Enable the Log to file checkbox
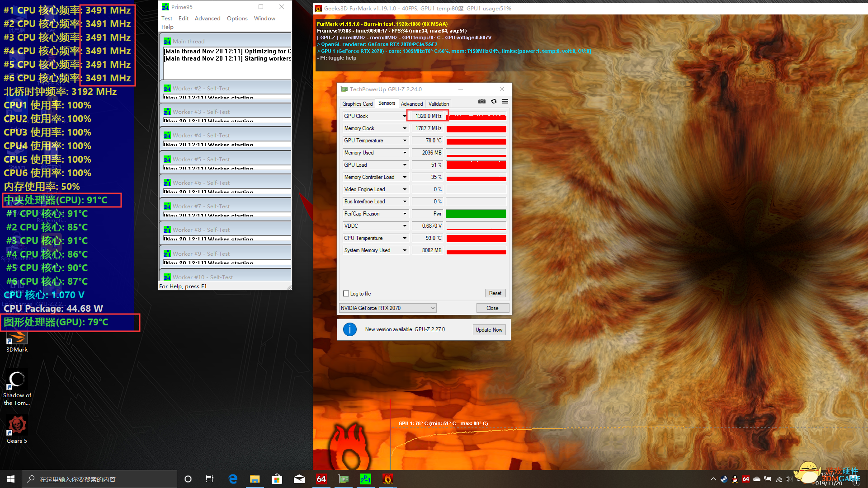Image resolution: width=868 pixels, height=488 pixels. [x=346, y=293]
